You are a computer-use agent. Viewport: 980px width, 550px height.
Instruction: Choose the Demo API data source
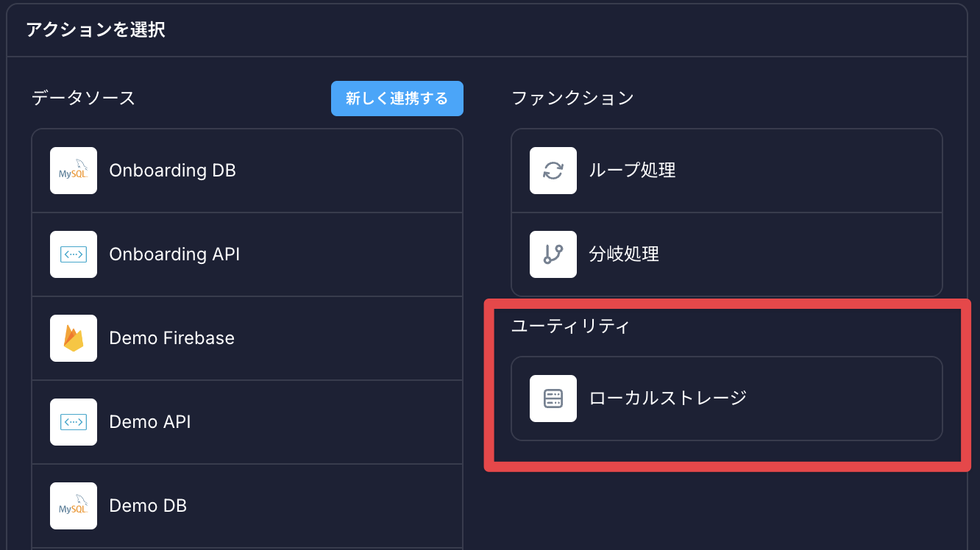[x=247, y=422]
